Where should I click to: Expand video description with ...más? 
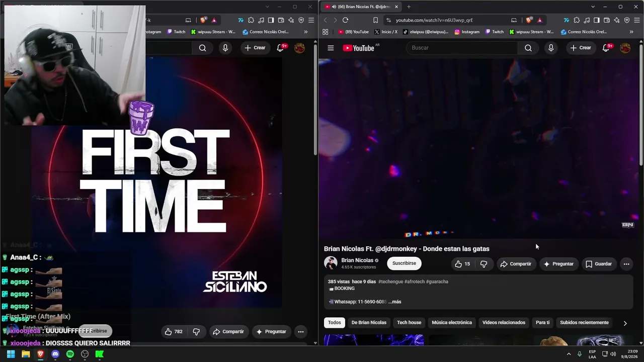(395, 302)
